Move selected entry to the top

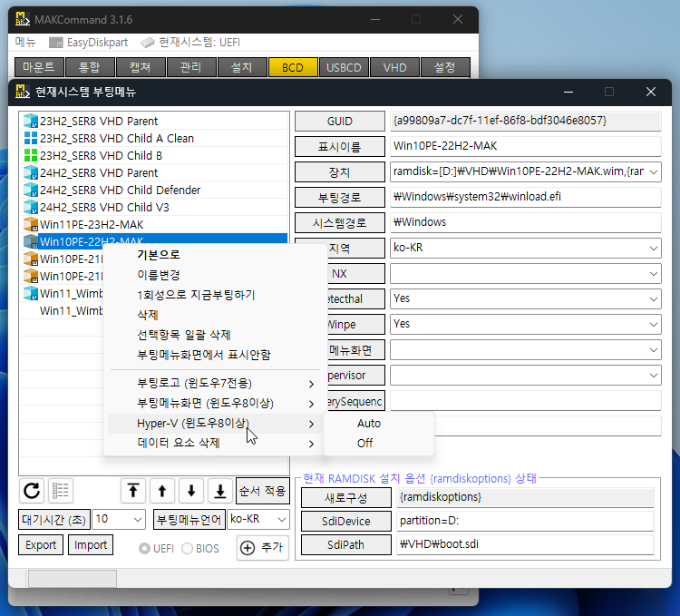click(133, 491)
